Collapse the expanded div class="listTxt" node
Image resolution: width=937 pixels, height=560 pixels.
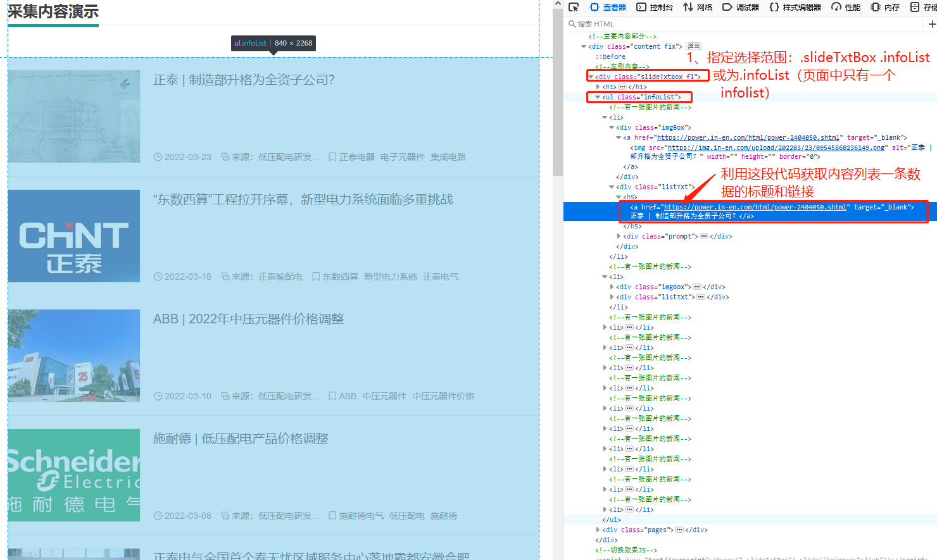click(612, 187)
